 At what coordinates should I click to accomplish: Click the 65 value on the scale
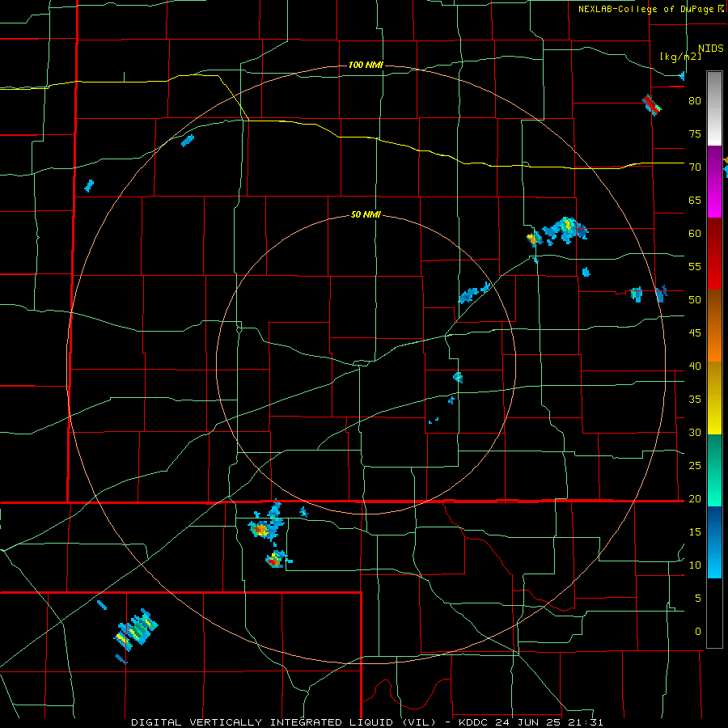tap(695, 201)
